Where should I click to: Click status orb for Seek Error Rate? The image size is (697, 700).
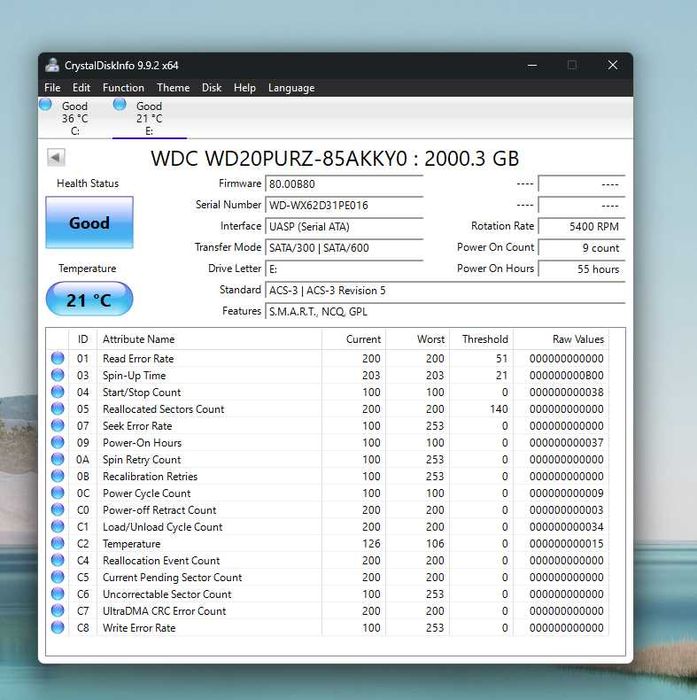point(58,425)
